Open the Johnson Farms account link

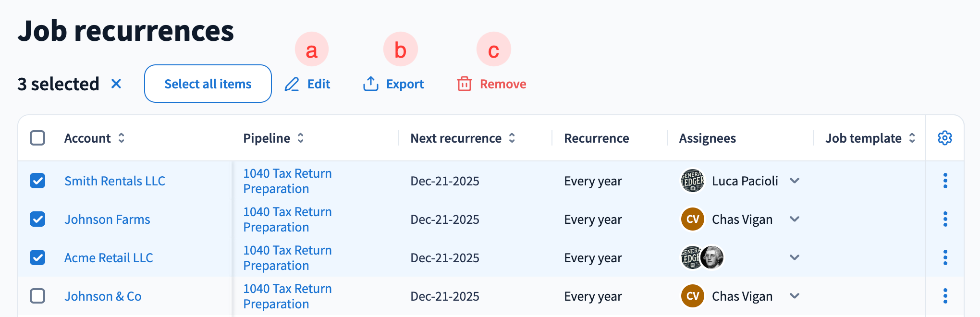(x=107, y=219)
